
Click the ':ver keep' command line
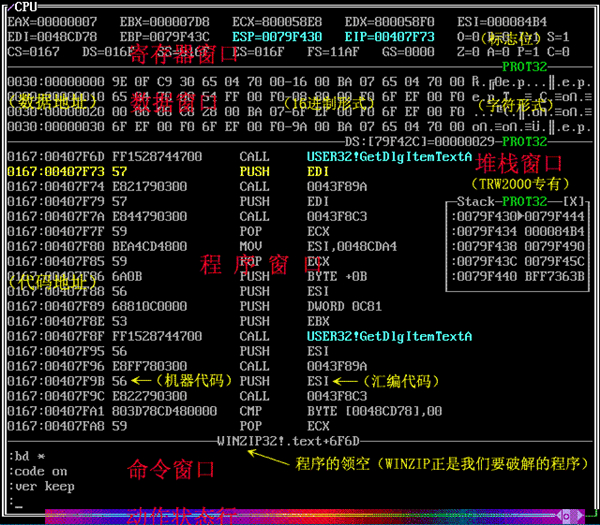pos(42,486)
